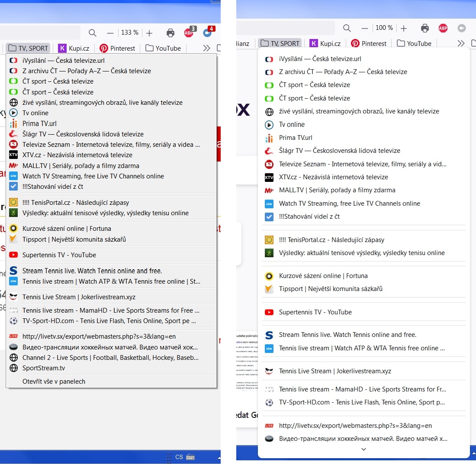Click the 133 % zoom level value
Screen dimensions: 476x469
click(x=130, y=32)
